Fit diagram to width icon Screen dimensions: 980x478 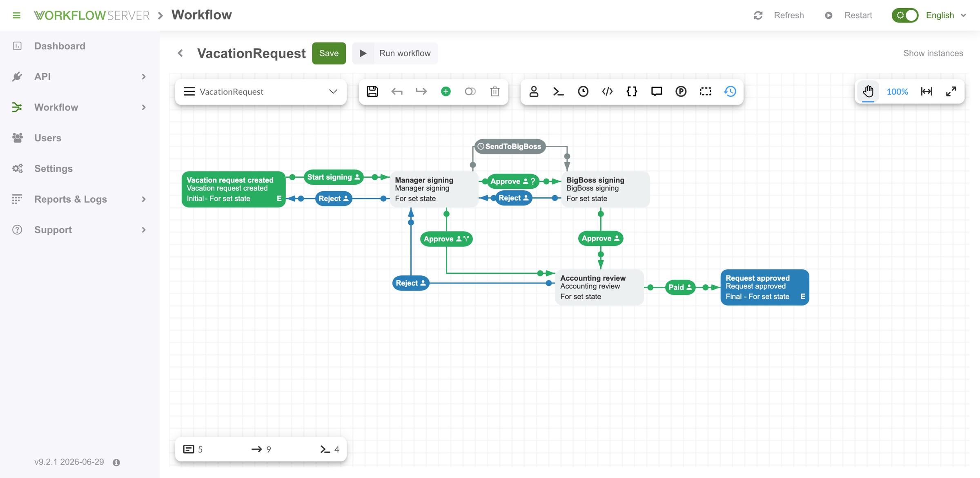coord(927,92)
